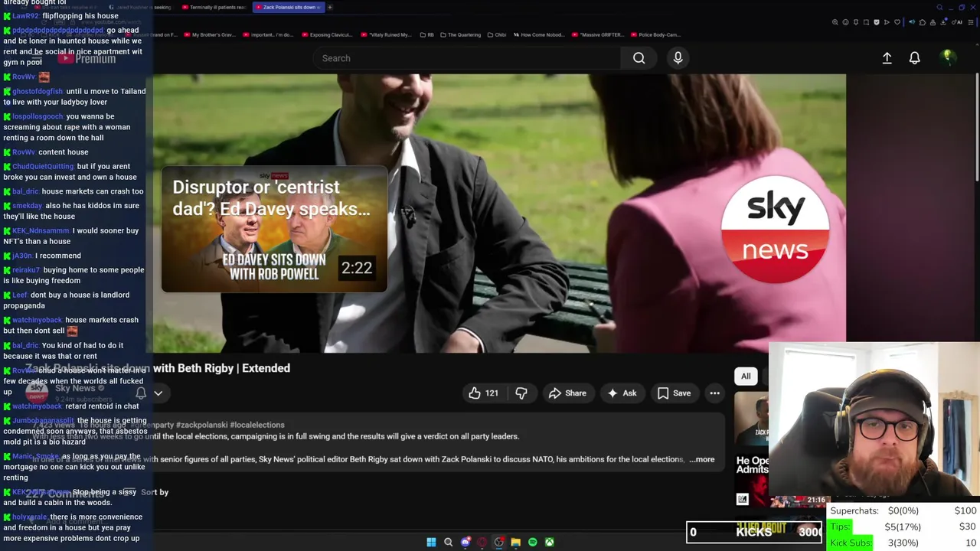Click the Sky News subscribe watermark logo
Image resolution: width=980 pixels, height=551 pixels.
(x=776, y=229)
